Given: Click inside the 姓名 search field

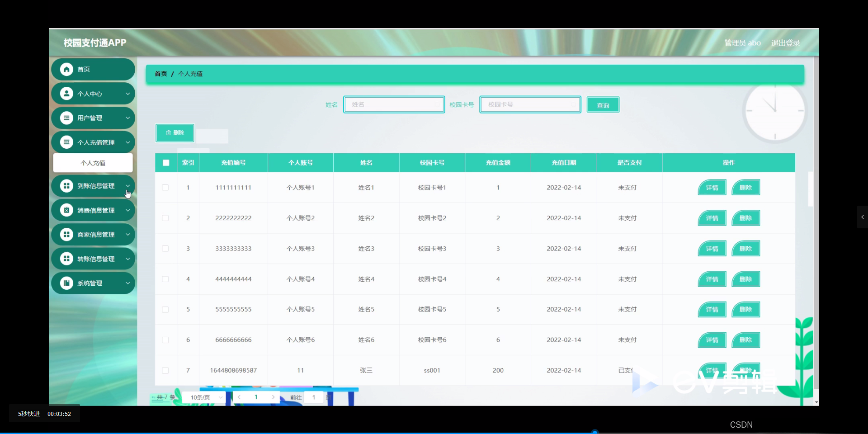Looking at the screenshot, I should point(394,104).
